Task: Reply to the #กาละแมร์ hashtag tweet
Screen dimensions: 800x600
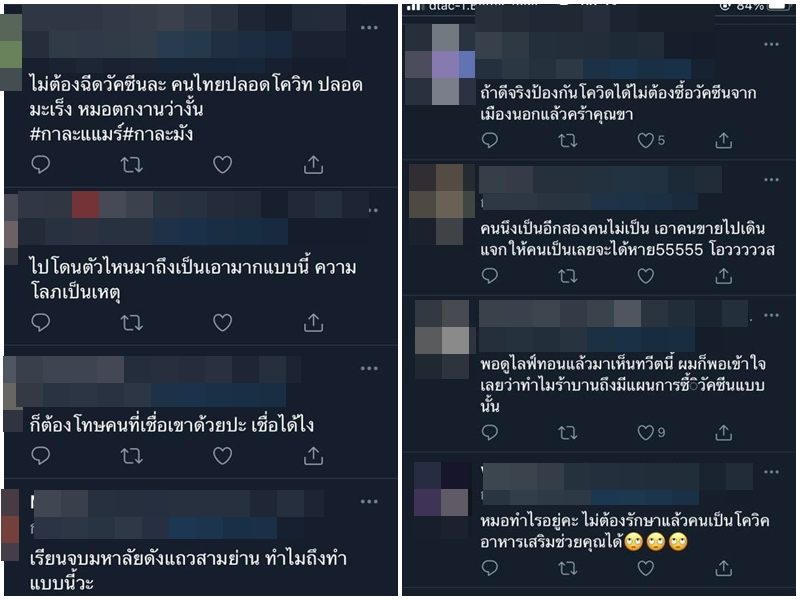Action: tap(41, 164)
